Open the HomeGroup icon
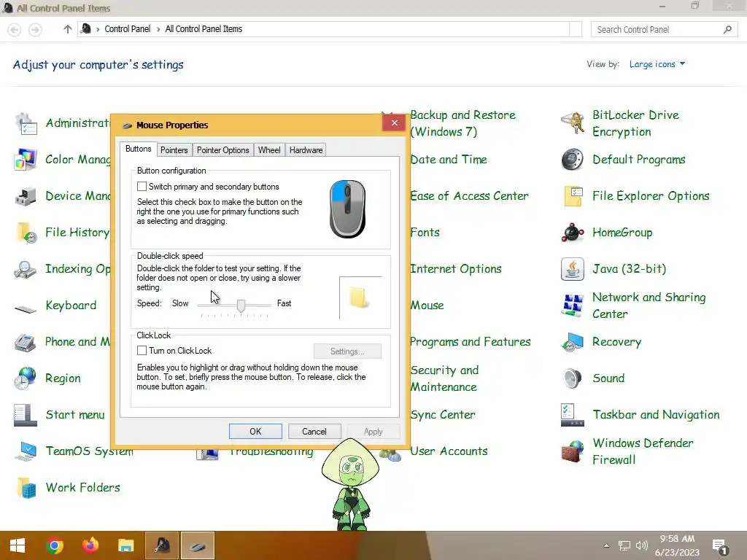Viewport: 747px width, 560px height. pos(573,233)
